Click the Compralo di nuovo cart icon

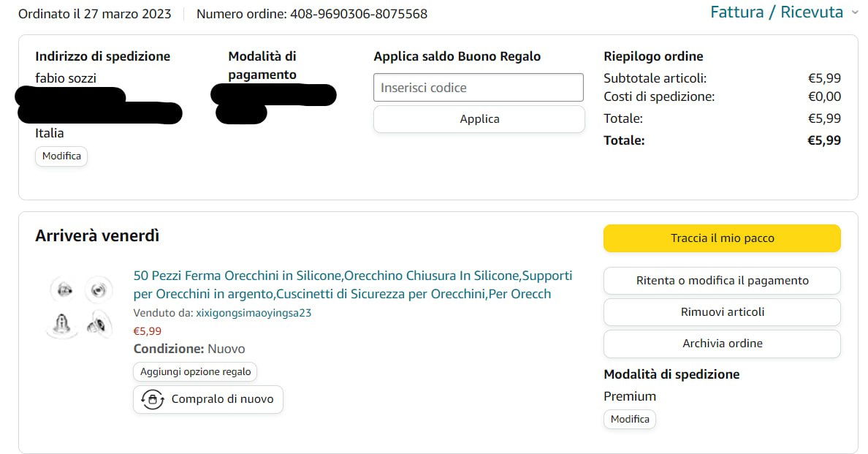pos(152,399)
